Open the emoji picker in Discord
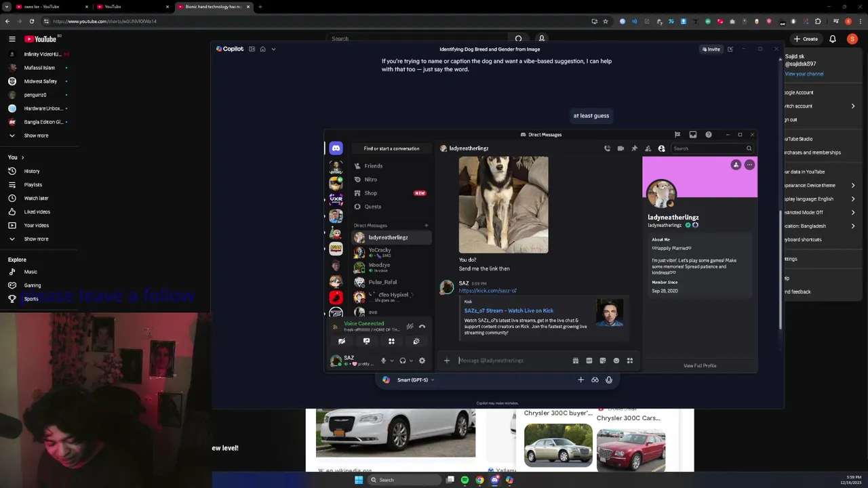 click(616, 361)
